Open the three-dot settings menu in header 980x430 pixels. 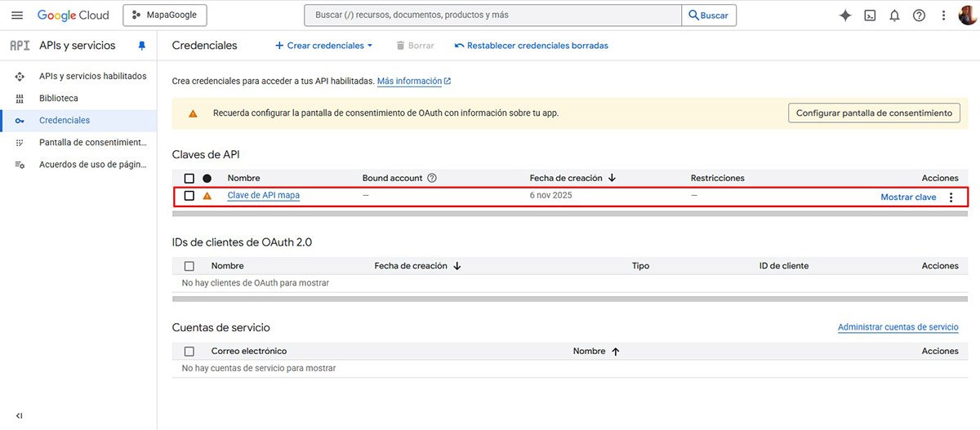coord(943,16)
